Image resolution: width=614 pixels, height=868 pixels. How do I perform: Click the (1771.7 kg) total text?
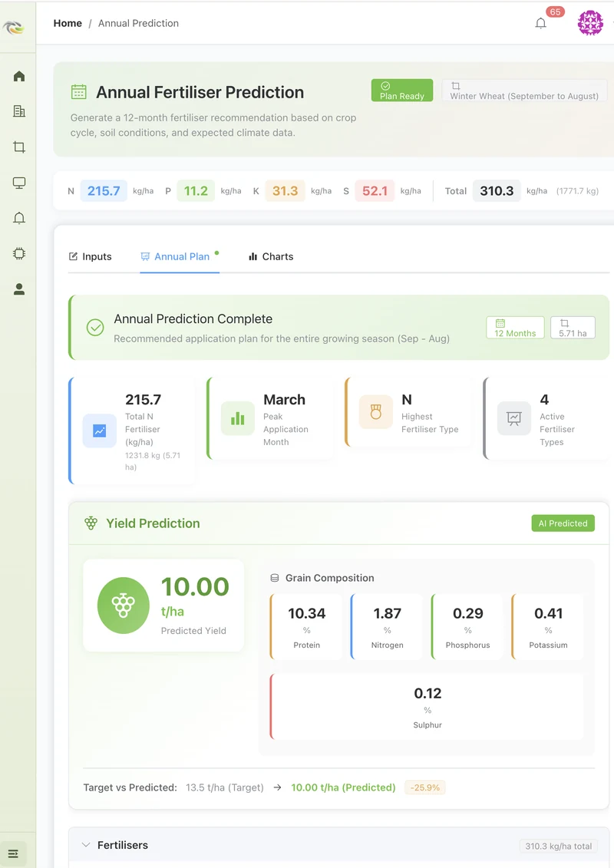click(x=577, y=191)
